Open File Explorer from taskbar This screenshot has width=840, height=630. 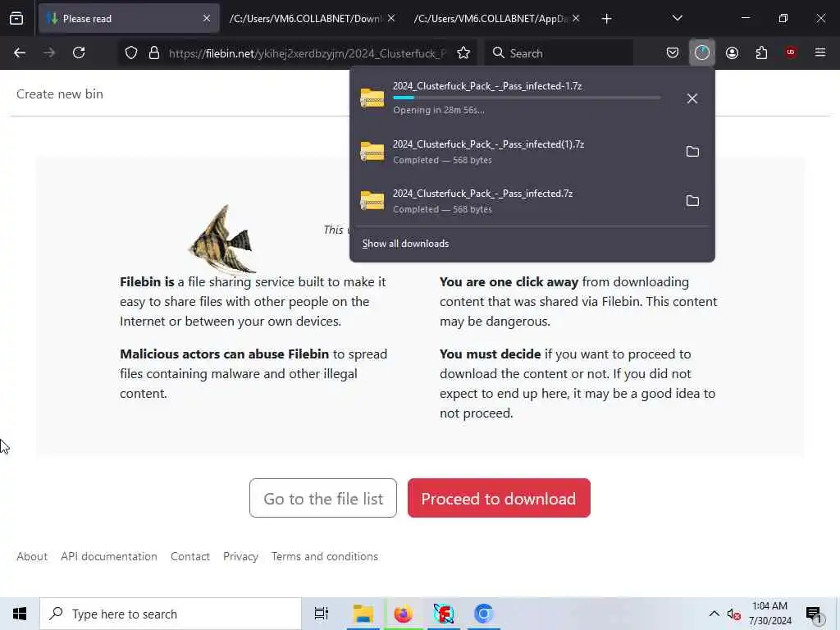363,614
